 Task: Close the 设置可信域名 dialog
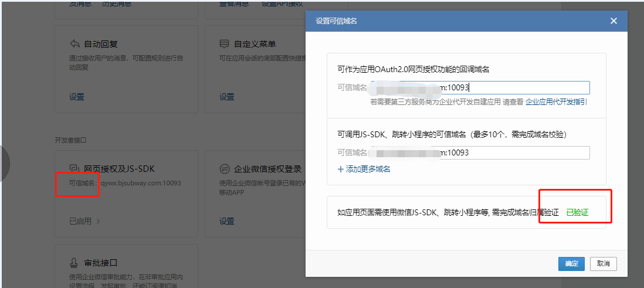(614, 21)
